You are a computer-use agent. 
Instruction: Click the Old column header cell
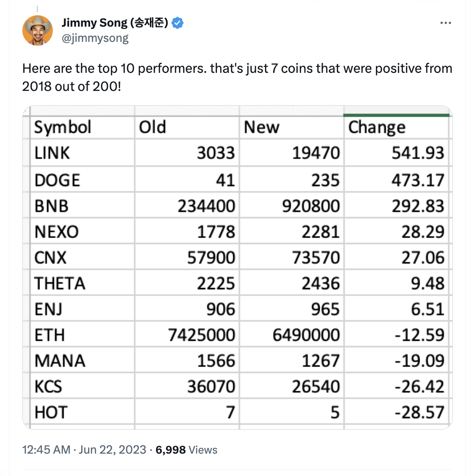point(186,128)
